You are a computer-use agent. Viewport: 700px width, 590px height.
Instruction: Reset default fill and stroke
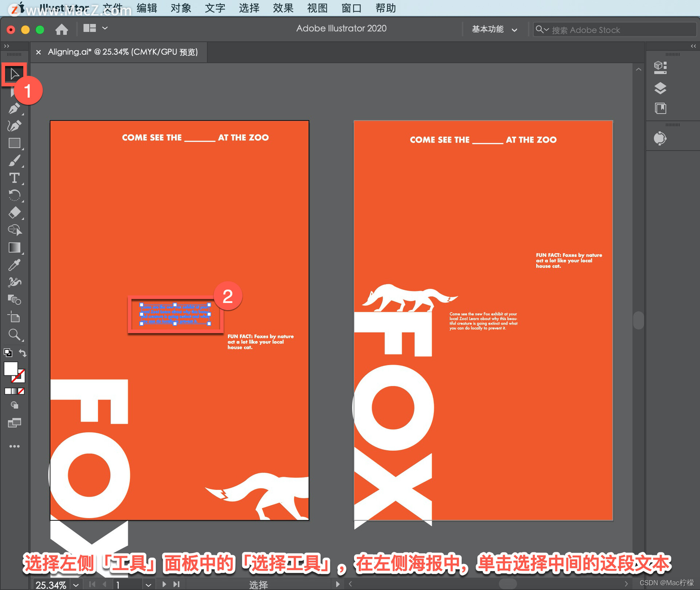pos(8,353)
